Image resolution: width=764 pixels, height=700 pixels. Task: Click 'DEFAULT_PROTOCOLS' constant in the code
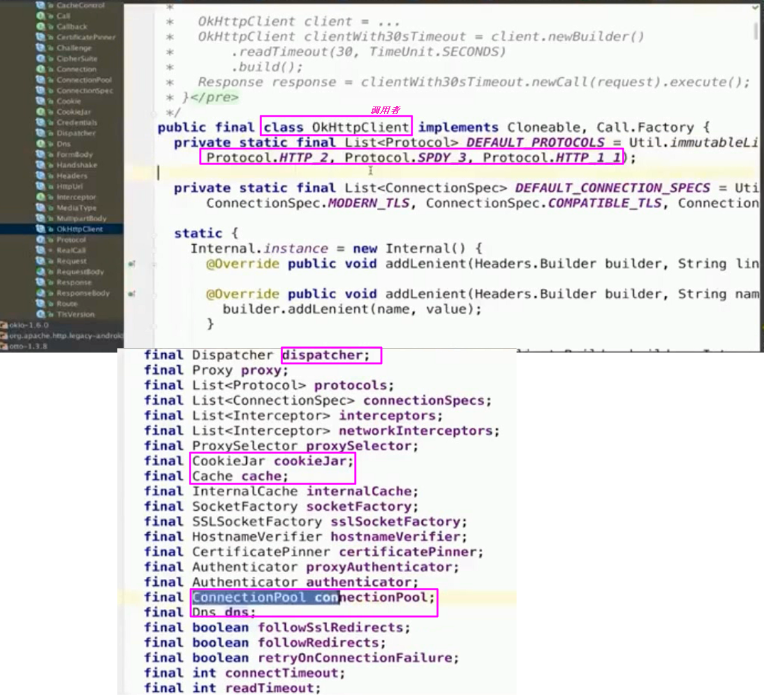pos(535,143)
